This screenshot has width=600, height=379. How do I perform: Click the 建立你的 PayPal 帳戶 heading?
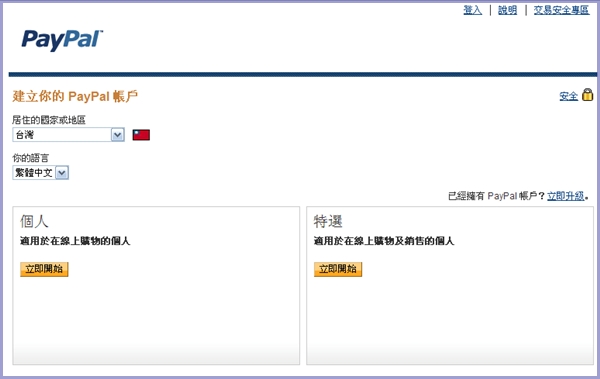click(x=75, y=96)
